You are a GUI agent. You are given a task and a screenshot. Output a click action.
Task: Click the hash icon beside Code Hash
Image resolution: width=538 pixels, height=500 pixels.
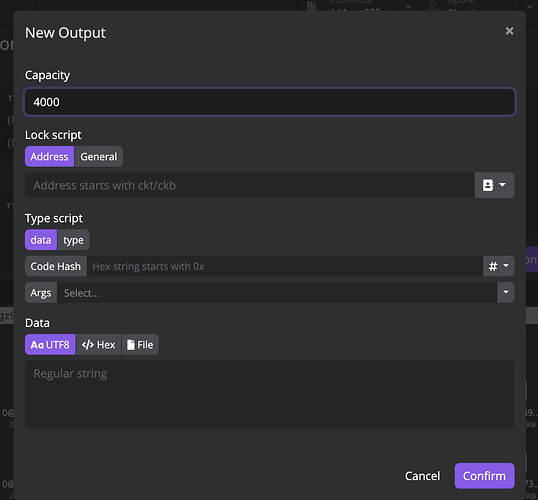click(493, 266)
